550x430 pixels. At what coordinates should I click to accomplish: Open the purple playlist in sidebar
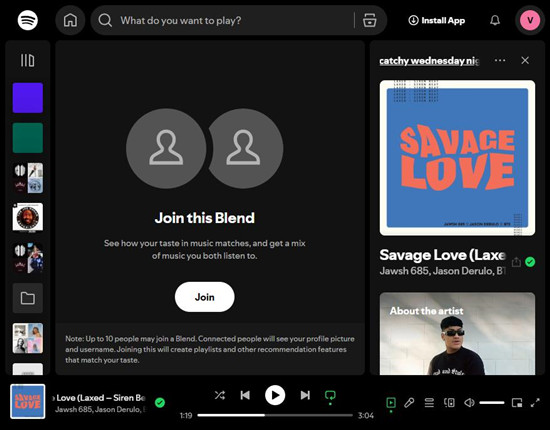[x=28, y=98]
